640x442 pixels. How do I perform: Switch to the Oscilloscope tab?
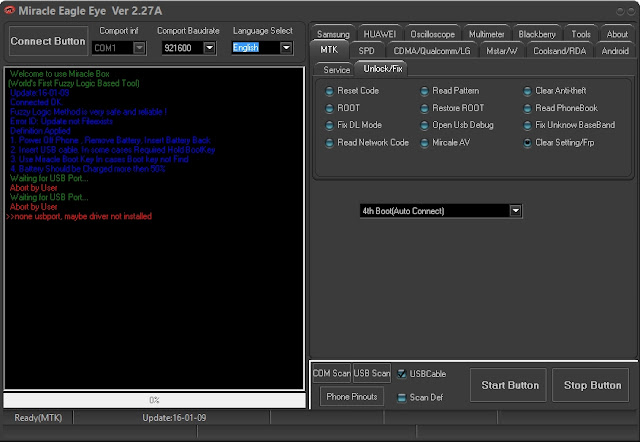pyautogui.click(x=432, y=34)
